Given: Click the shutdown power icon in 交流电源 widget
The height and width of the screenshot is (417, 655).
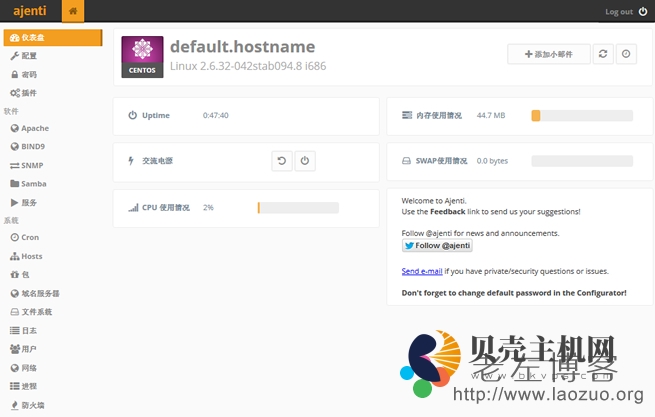Looking at the screenshot, I should coord(305,161).
